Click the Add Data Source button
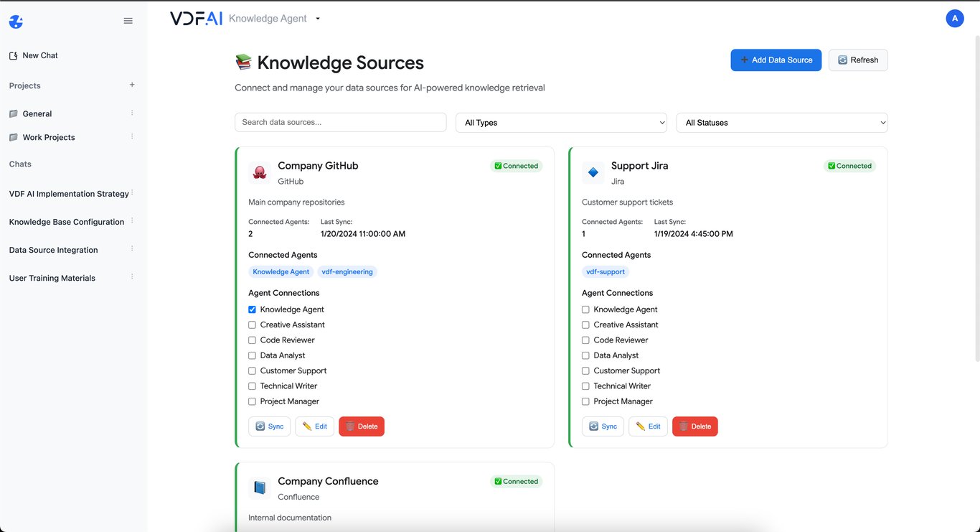 click(x=776, y=60)
